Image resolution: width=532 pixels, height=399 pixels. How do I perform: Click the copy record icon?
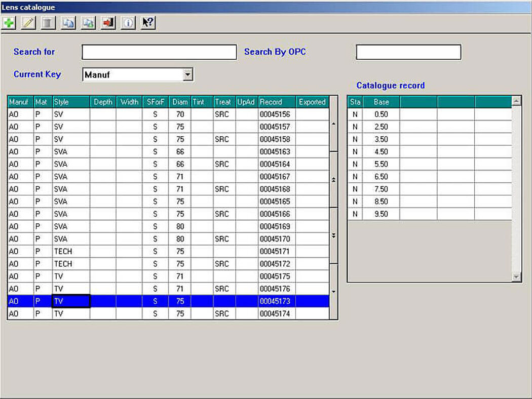pyautogui.click(x=67, y=23)
